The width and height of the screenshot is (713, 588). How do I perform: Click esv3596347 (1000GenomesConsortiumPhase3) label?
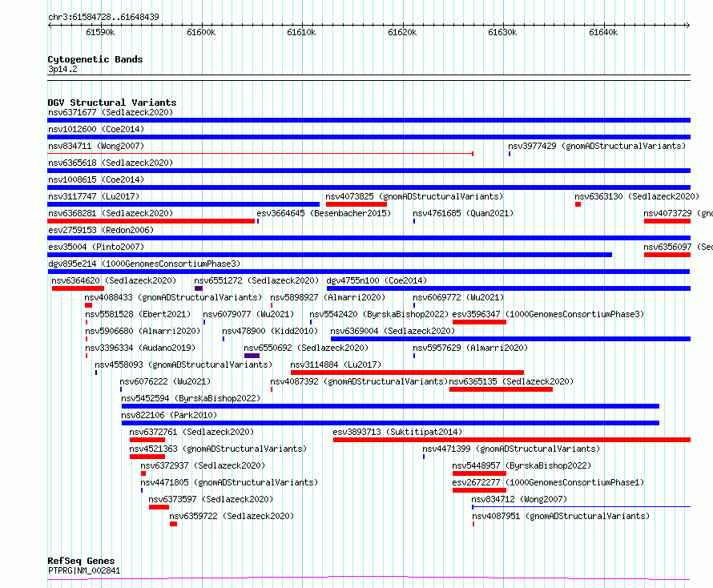548,314
